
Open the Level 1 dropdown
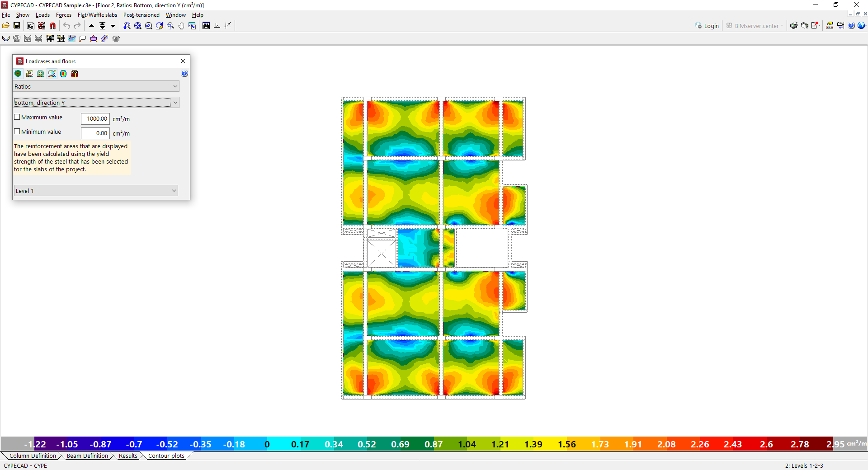coord(95,191)
